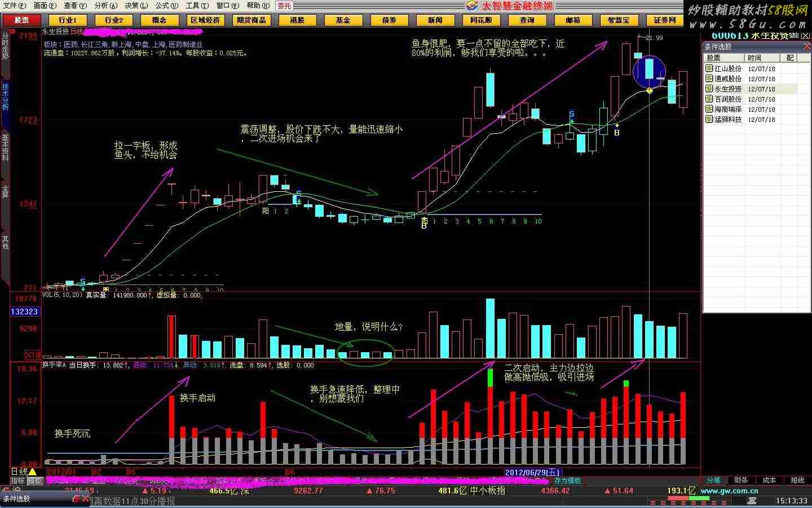Select 永生投资 in the stock list

[728, 89]
